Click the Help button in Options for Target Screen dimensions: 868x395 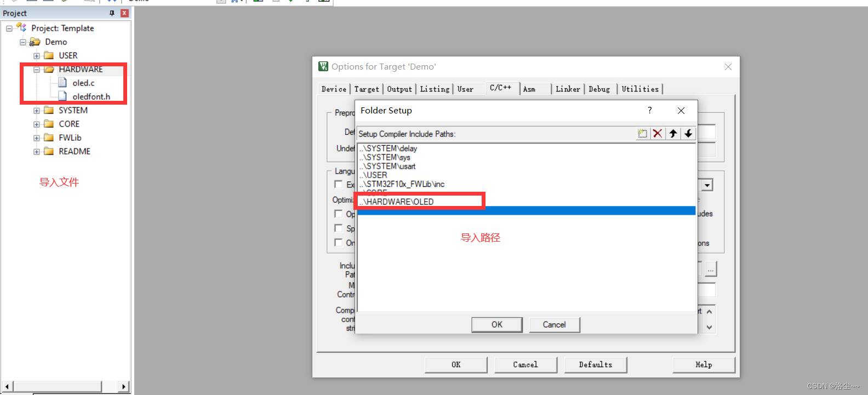point(704,365)
